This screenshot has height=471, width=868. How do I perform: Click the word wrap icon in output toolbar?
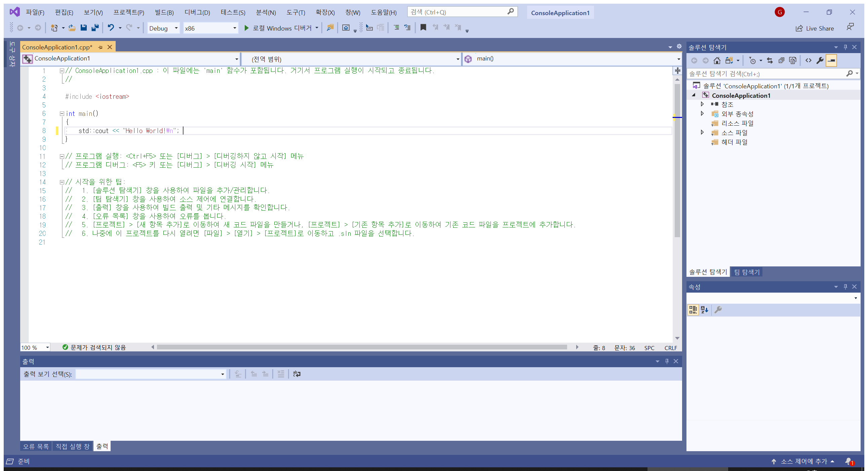(297, 374)
